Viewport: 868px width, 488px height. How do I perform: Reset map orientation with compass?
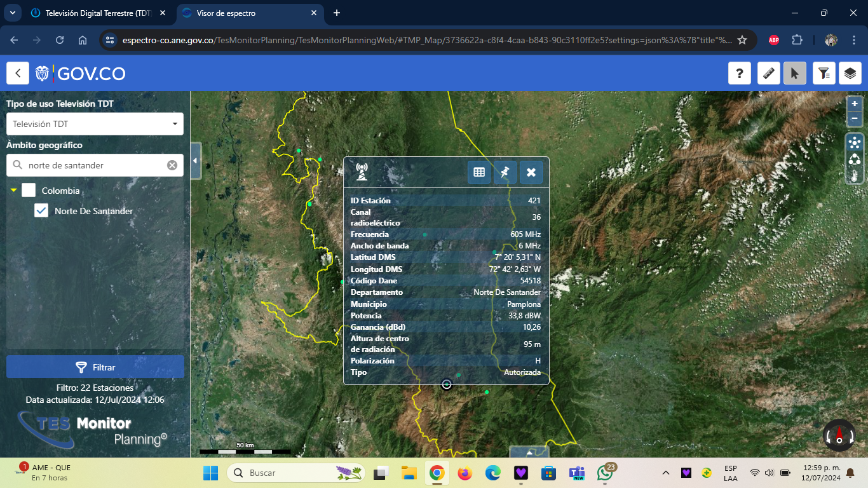pos(839,436)
